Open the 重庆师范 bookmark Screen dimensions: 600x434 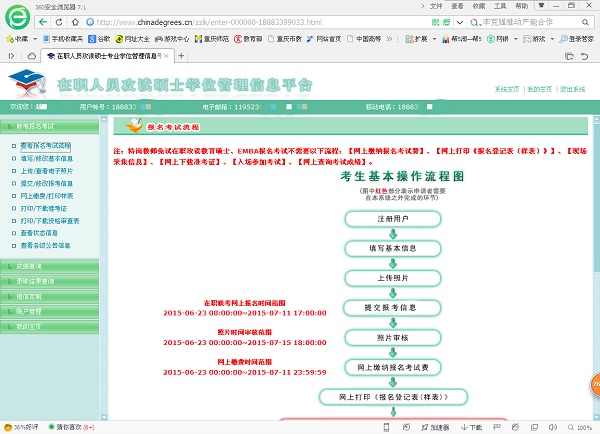(x=212, y=39)
